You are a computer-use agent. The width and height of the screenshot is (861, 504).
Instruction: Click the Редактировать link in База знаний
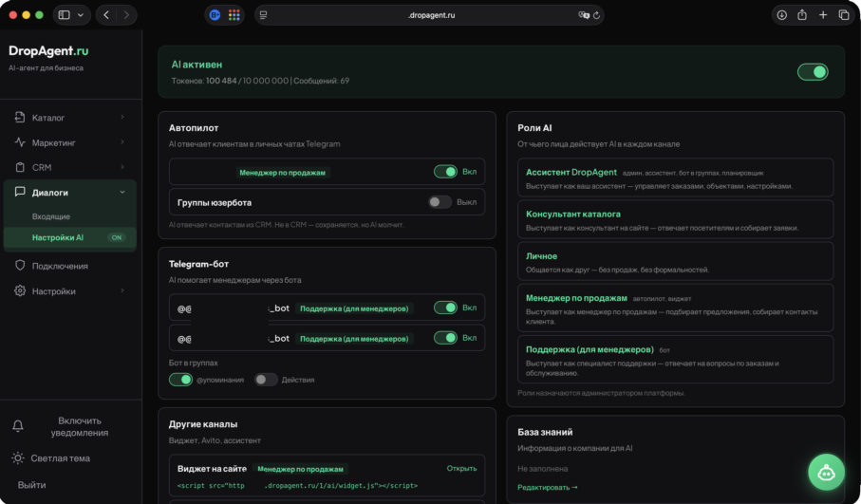547,487
